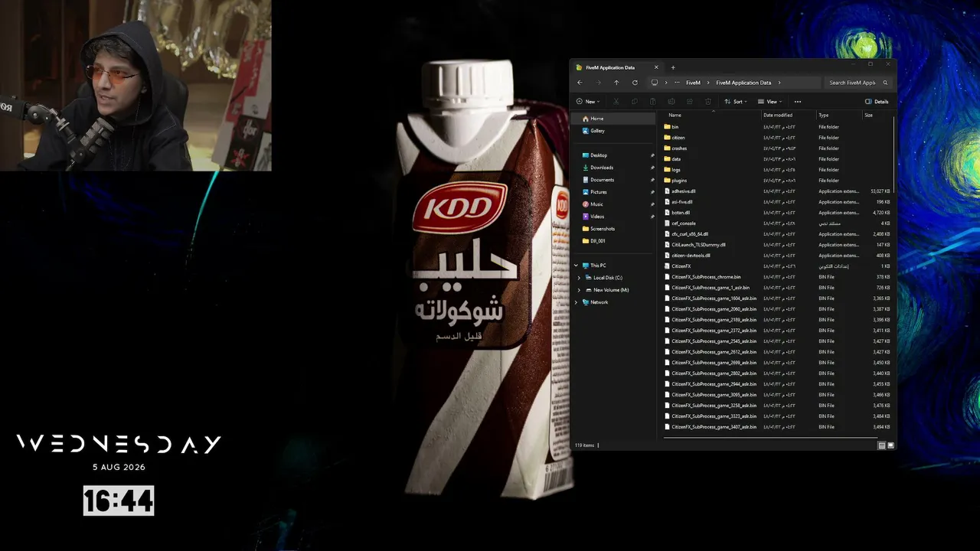The width and height of the screenshot is (980, 551).
Task: Expand the Local Disk (C:) node
Action: (x=579, y=278)
